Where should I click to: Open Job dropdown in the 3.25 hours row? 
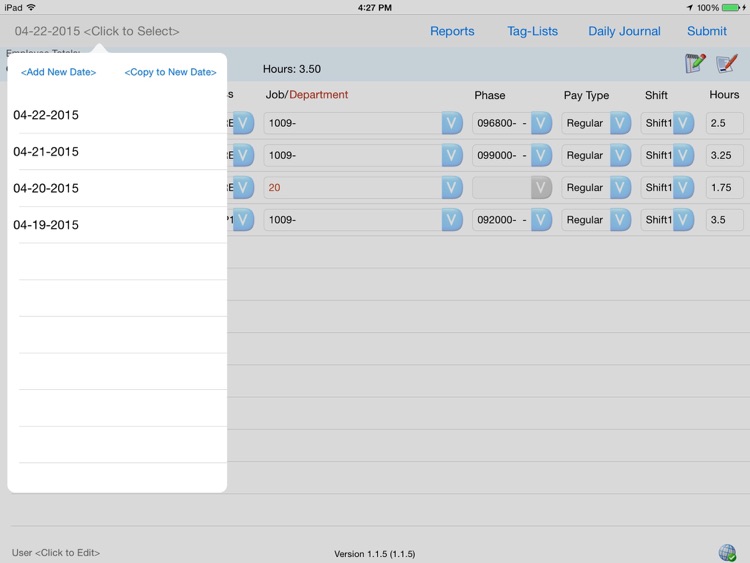point(452,155)
